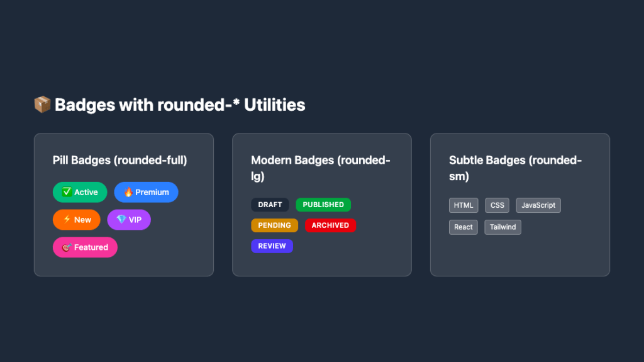Click the green checkmark icon in Active badge
The width and height of the screenshot is (644, 362).
(67, 191)
